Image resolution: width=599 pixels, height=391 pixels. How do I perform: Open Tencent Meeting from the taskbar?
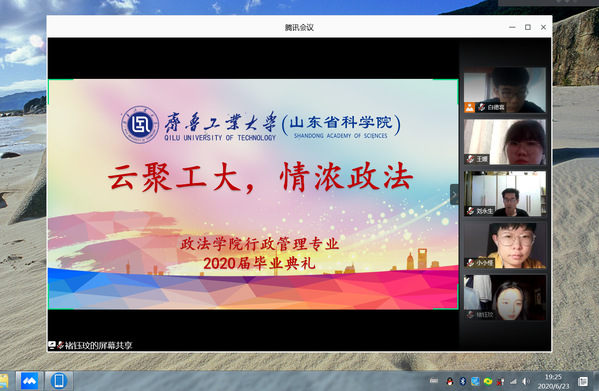coord(29,381)
